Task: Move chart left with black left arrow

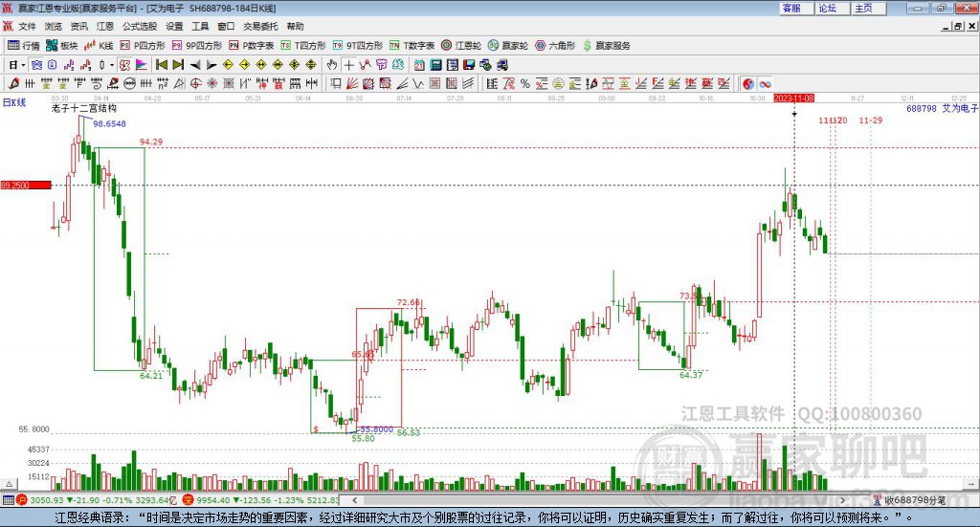Action: 195,65
